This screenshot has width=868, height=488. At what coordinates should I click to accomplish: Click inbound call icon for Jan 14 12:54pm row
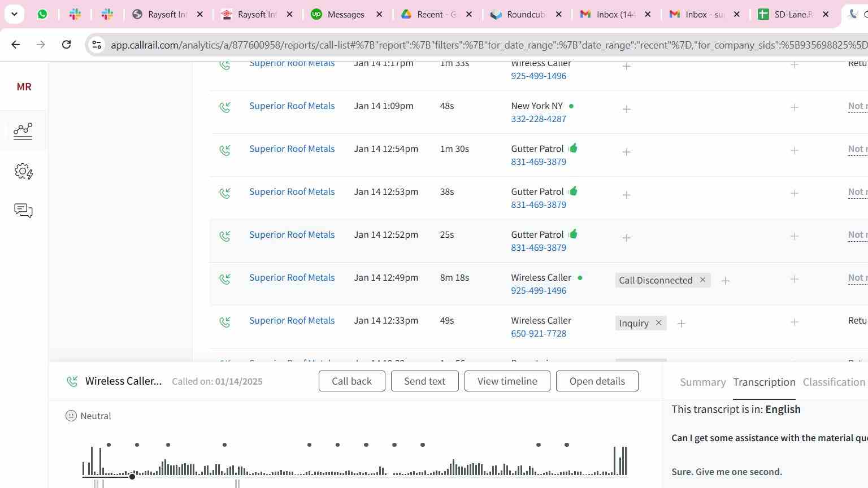225,150
